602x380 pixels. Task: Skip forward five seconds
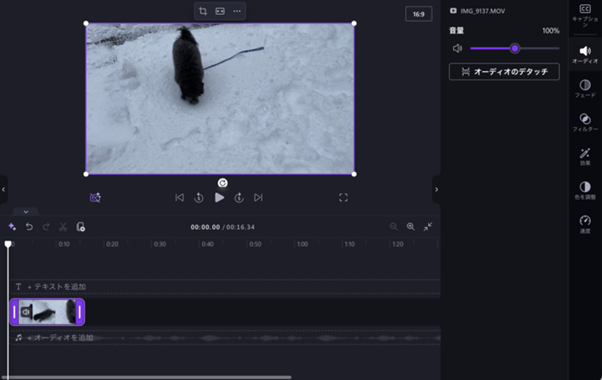(239, 197)
